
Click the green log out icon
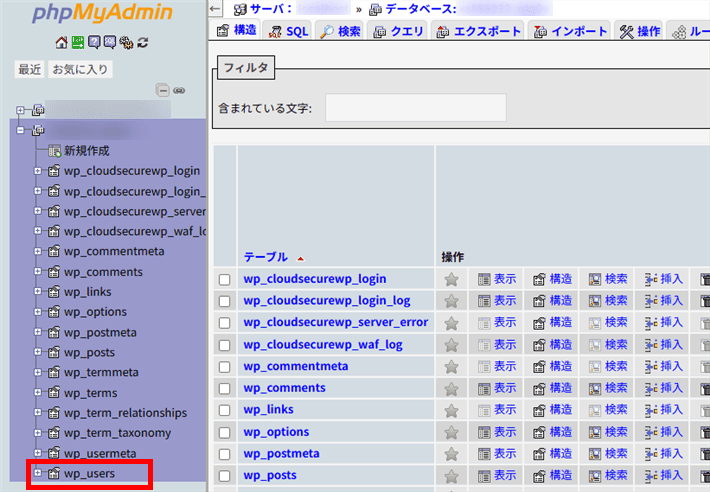pos(78,43)
